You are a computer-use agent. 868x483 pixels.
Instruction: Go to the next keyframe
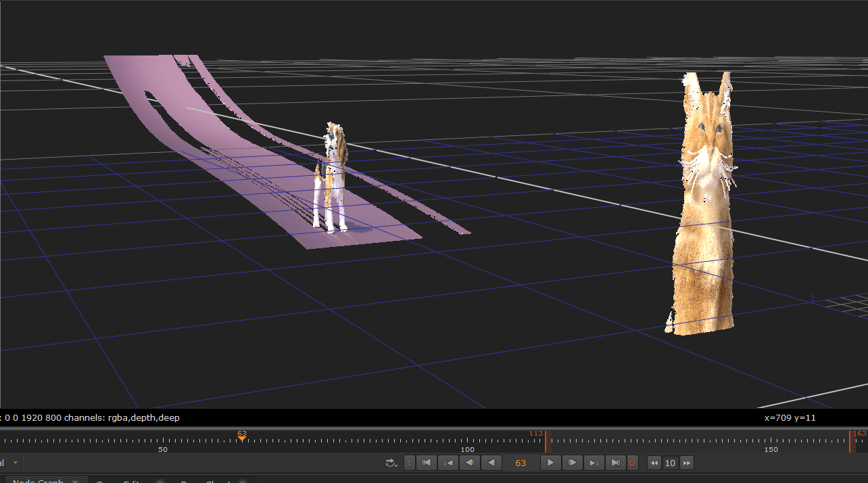(x=594, y=463)
